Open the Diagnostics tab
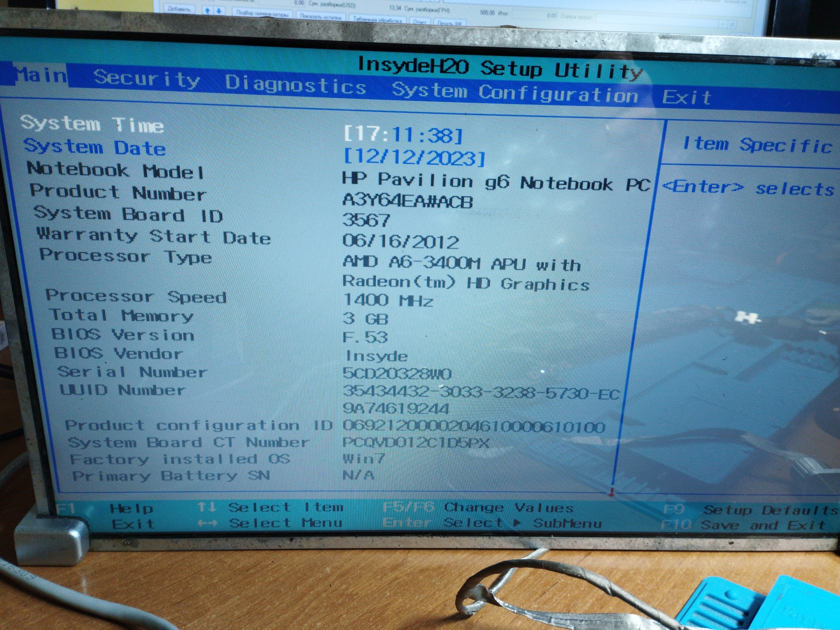840x630 pixels. coord(296,84)
